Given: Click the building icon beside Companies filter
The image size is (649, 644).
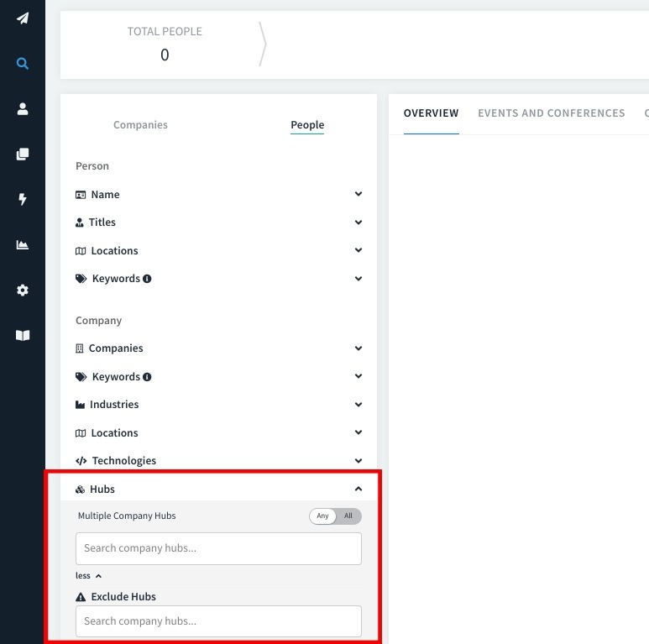Looking at the screenshot, I should (x=80, y=348).
